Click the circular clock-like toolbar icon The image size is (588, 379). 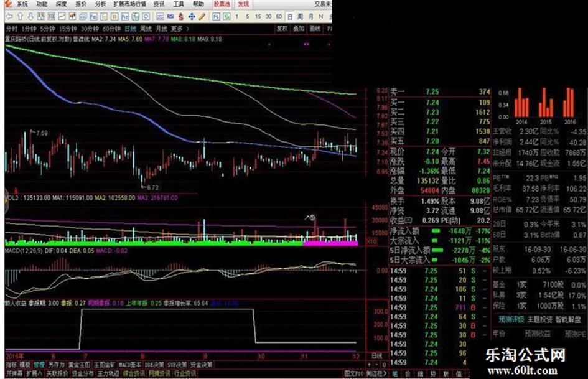point(146,17)
